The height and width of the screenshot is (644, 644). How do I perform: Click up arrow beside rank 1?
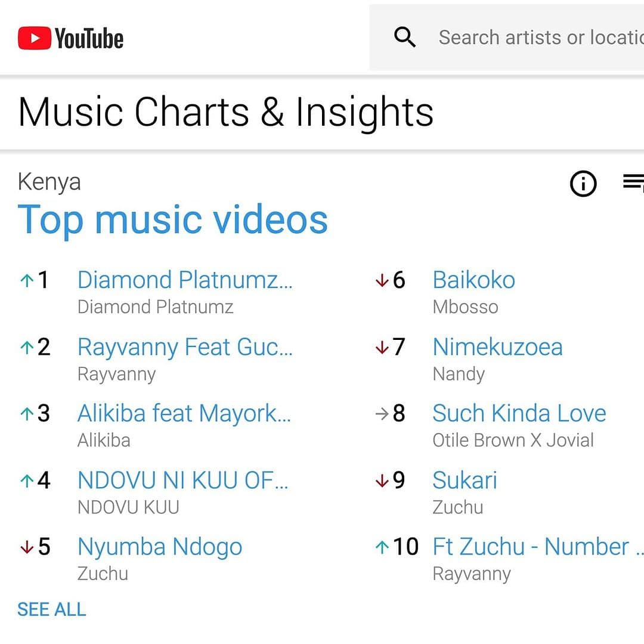[27, 280]
